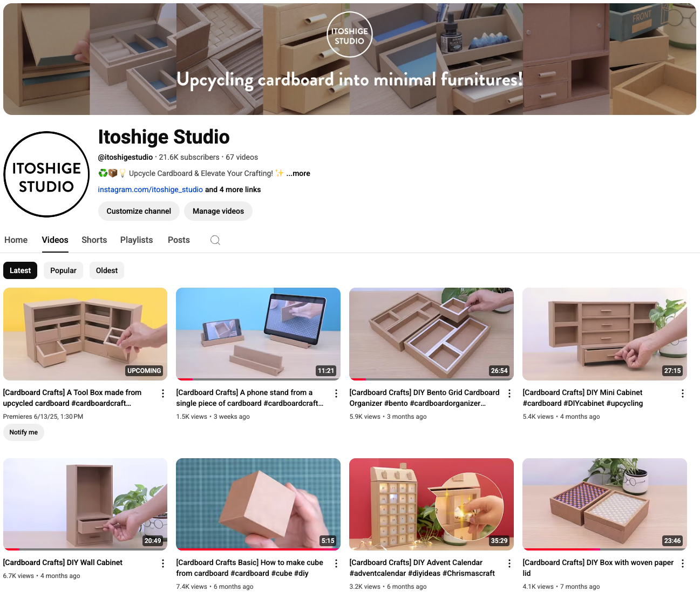
Task: Click the DIY Mini Cabinet video title
Action: click(x=583, y=398)
